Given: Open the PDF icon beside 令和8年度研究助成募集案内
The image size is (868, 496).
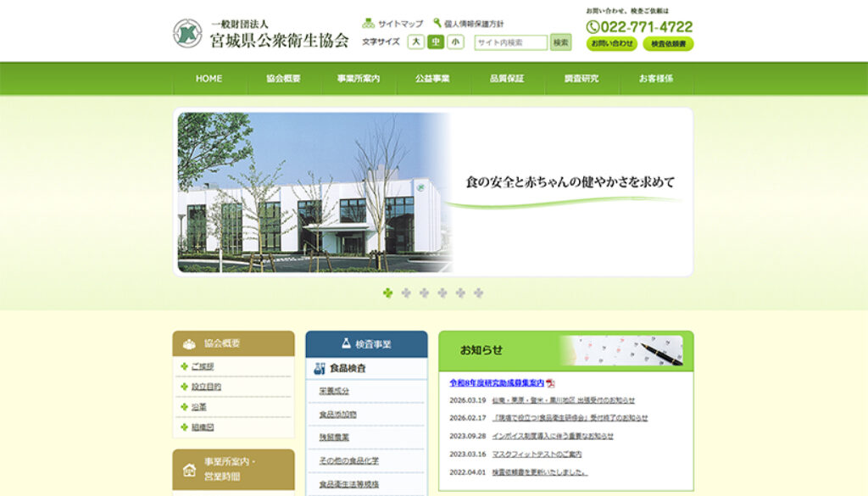Looking at the screenshot, I should coord(550,383).
